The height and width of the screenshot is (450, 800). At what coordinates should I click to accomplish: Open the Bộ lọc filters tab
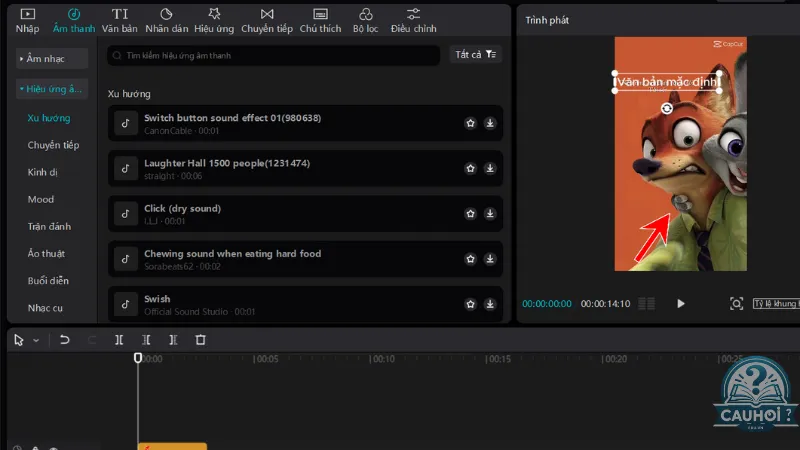365,21
